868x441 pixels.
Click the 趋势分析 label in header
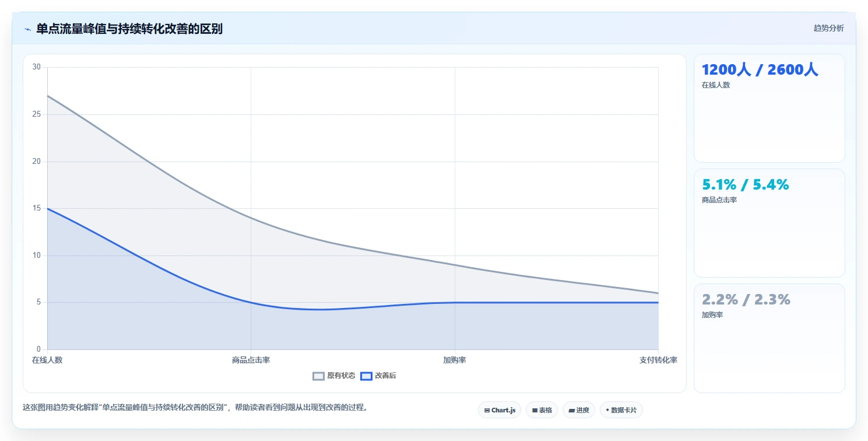828,28
